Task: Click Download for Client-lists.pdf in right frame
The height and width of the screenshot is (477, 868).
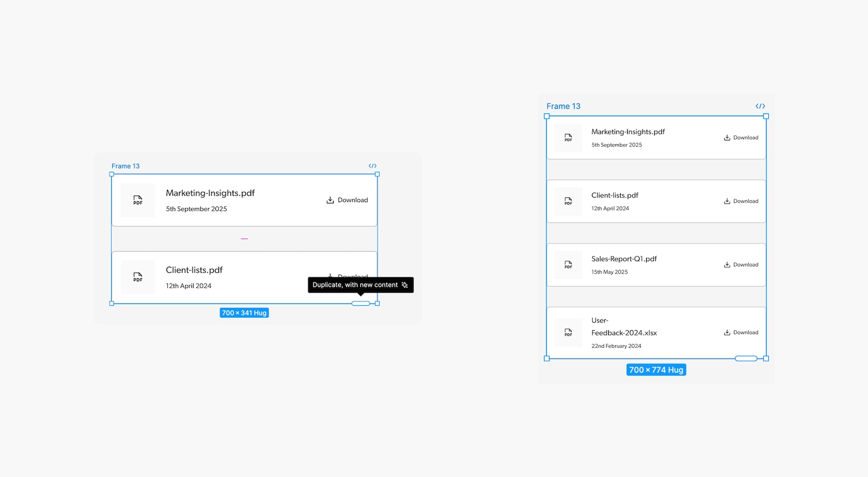Action: point(741,201)
